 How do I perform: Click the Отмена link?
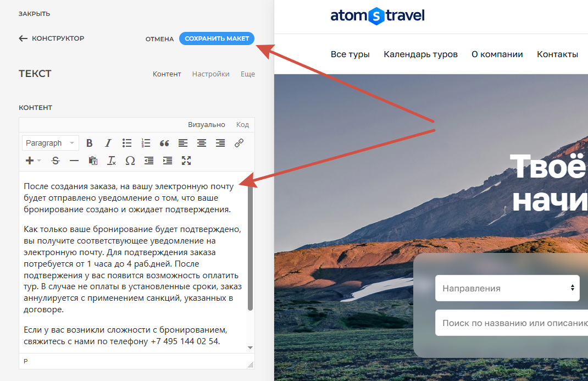coord(160,39)
